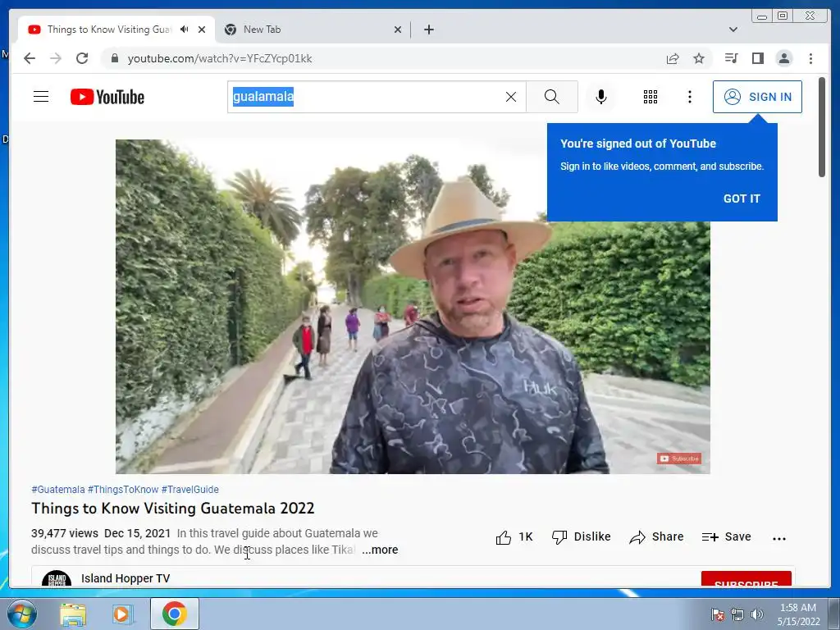Open the YouTube apps grid icon
840x630 pixels.
click(x=651, y=97)
